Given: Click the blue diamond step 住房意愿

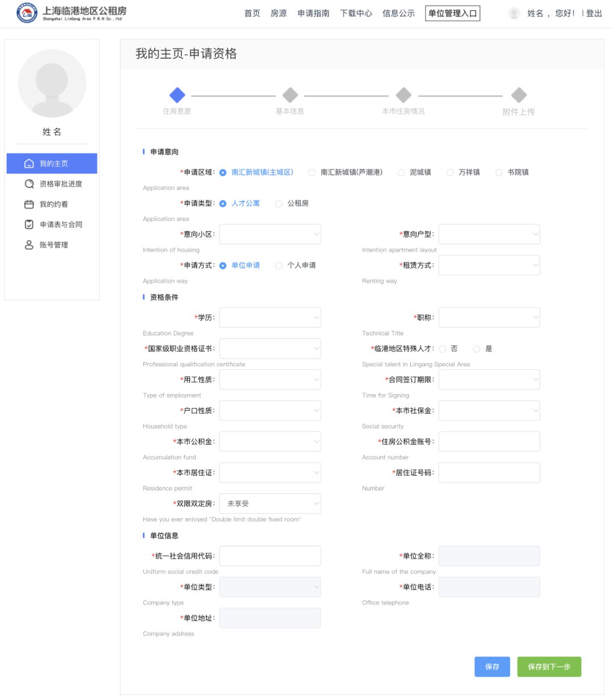Looking at the screenshot, I should [x=177, y=95].
